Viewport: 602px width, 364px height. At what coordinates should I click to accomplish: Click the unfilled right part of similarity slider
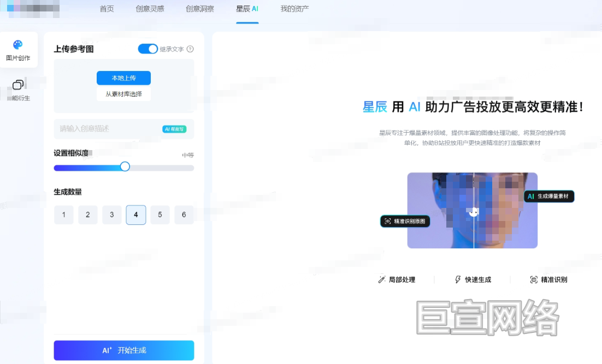pyautogui.click(x=162, y=168)
